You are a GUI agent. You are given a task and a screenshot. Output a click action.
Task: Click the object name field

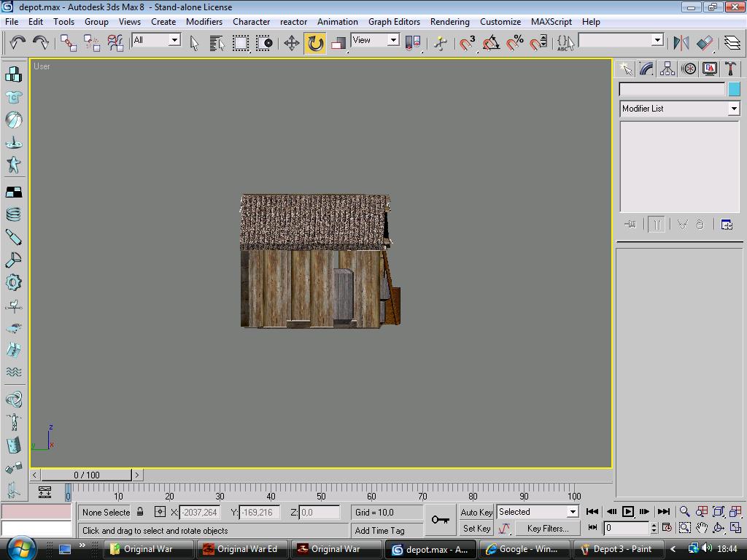point(672,89)
